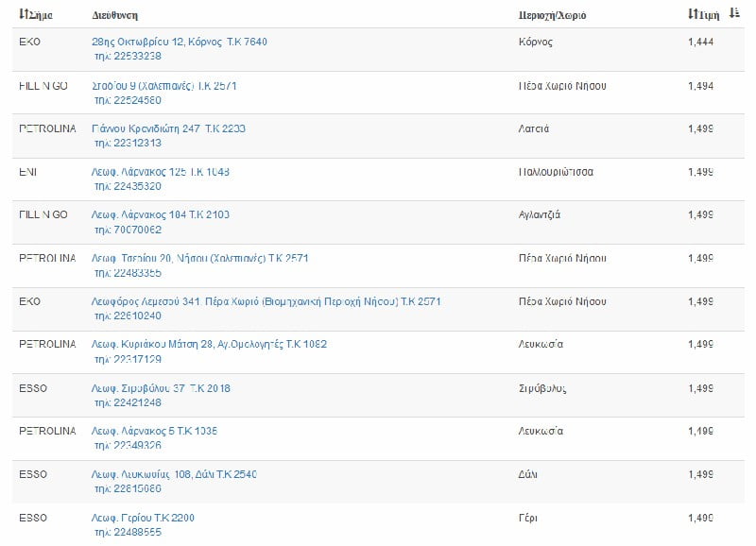Click phone number 70070062 for Αγλαντζιά station

pyautogui.click(x=128, y=229)
